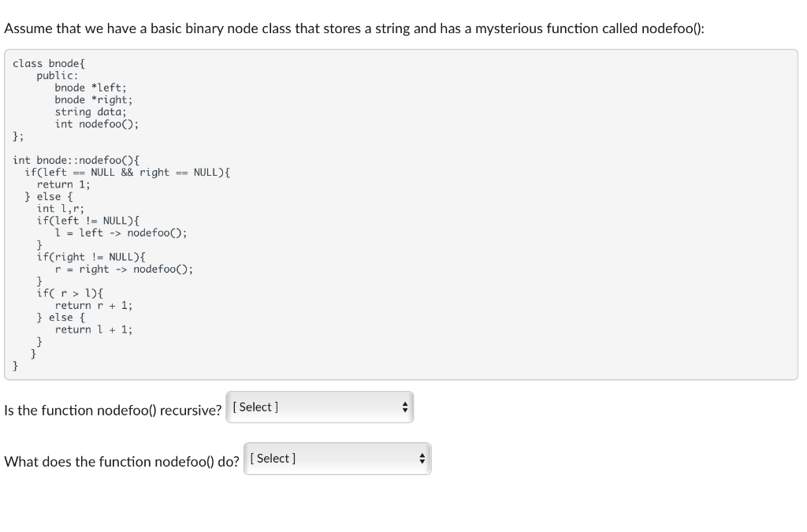
Task: Open the dropdown asking what nodefoo() does
Action: 337,458
